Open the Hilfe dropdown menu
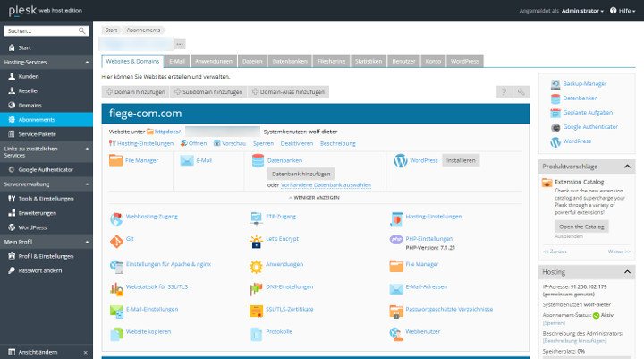 623,11
